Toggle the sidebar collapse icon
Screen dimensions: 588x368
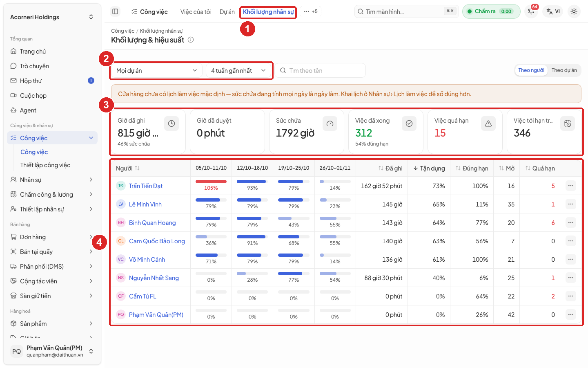tap(115, 11)
